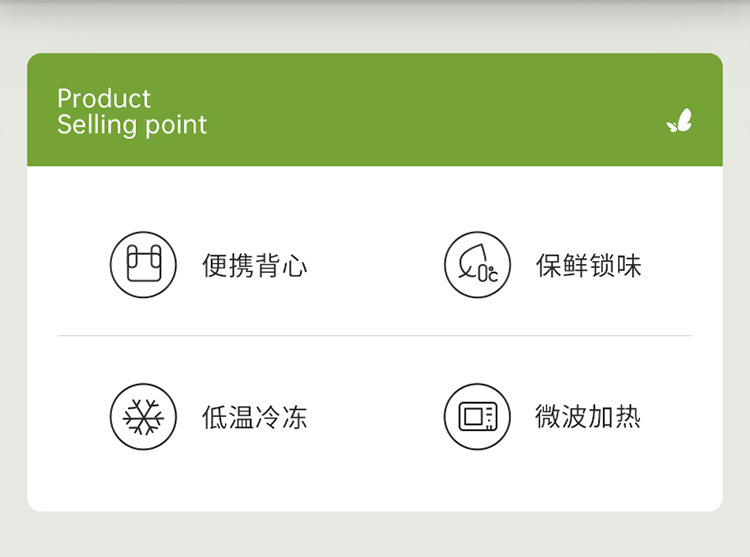
Task: Click the portable vest bag icon
Action: pos(143,264)
